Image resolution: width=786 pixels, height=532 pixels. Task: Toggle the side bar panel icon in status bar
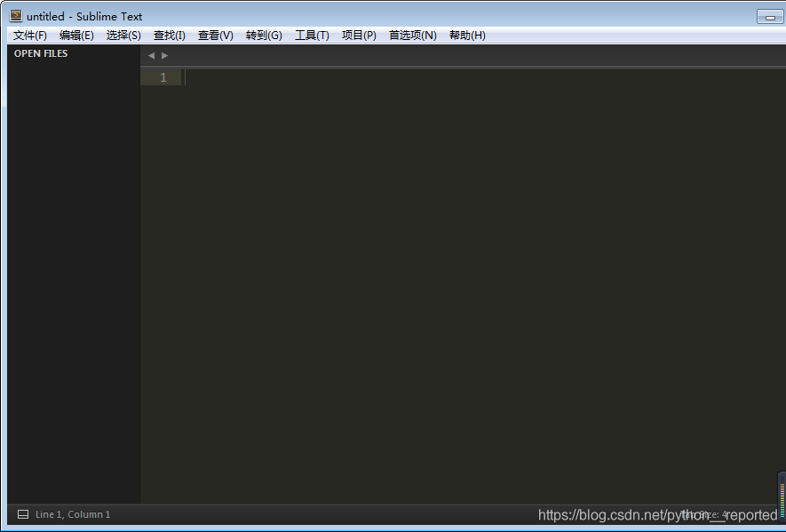[23, 514]
